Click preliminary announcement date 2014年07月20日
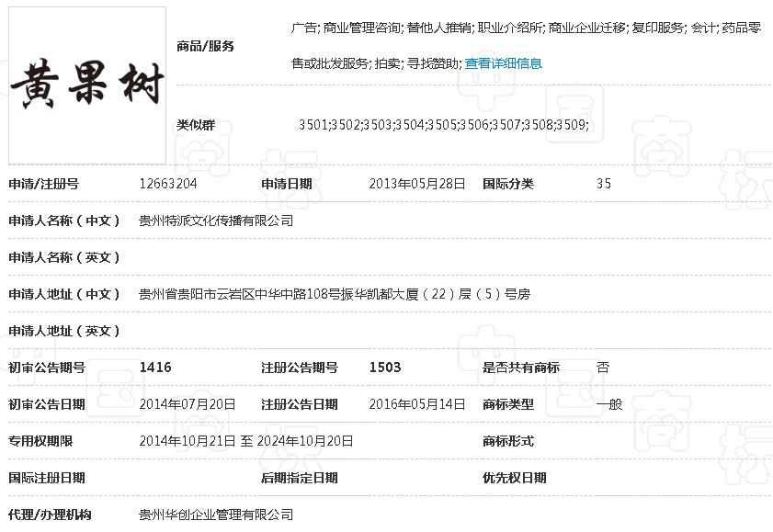The image size is (773, 532). [188, 404]
